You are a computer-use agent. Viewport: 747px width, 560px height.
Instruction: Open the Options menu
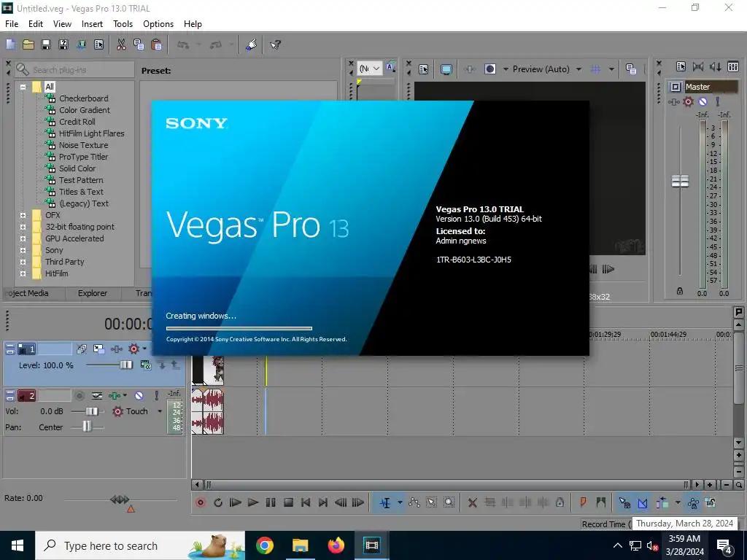tap(158, 24)
